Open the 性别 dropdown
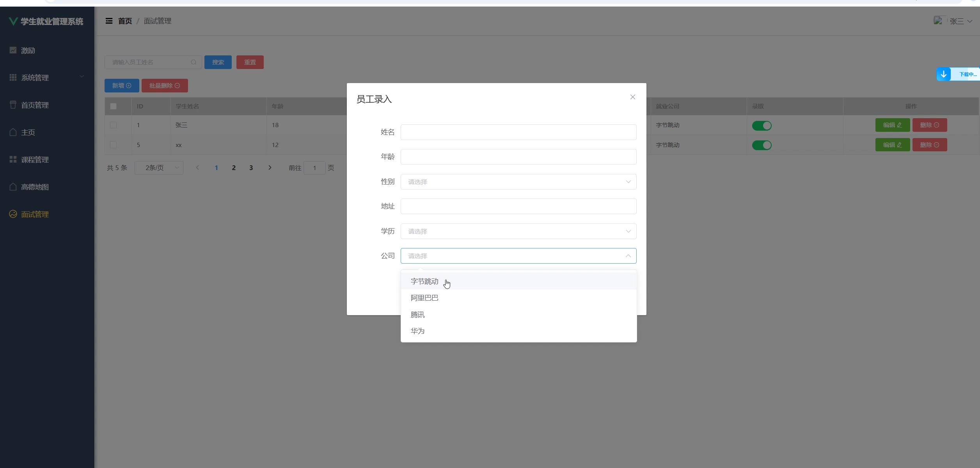 tap(518, 182)
